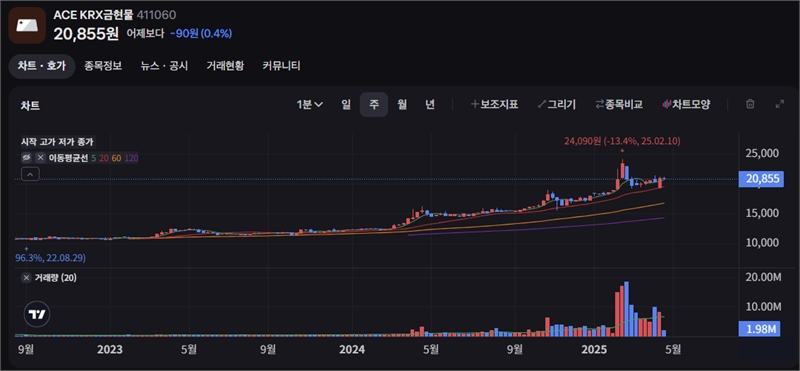Click the trash can delete icon
The height and width of the screenshot is (371, 800).
[x=750, y=104]
